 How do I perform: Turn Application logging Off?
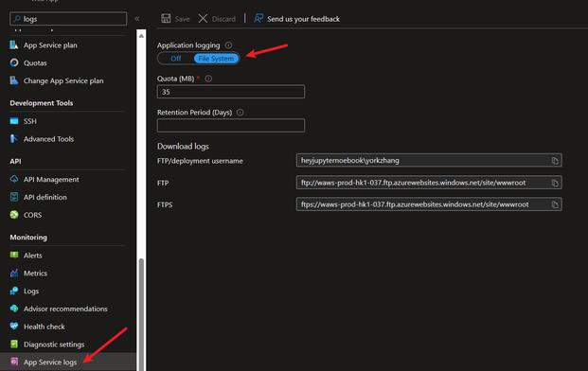tap(175, 59)
